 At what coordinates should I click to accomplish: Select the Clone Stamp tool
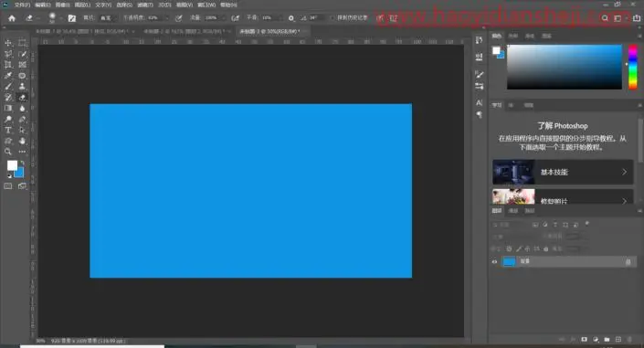tap(22, 86)
